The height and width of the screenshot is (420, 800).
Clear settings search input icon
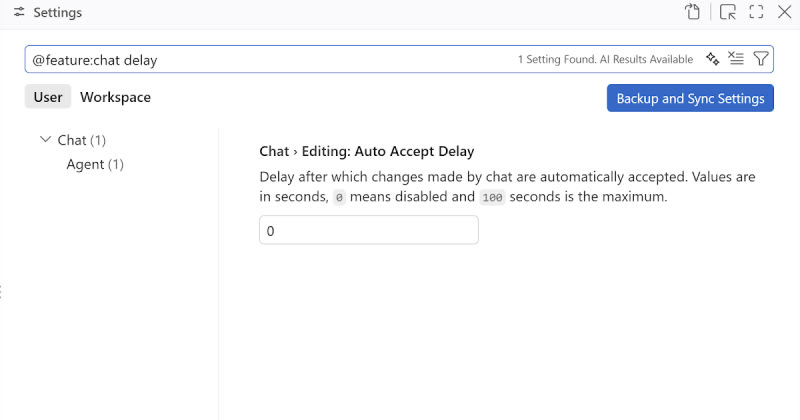point(736,59)
